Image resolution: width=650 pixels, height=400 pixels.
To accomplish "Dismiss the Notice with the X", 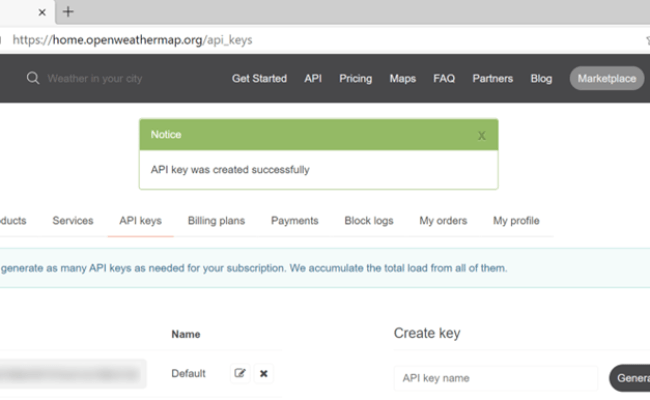I will point(482,136).
